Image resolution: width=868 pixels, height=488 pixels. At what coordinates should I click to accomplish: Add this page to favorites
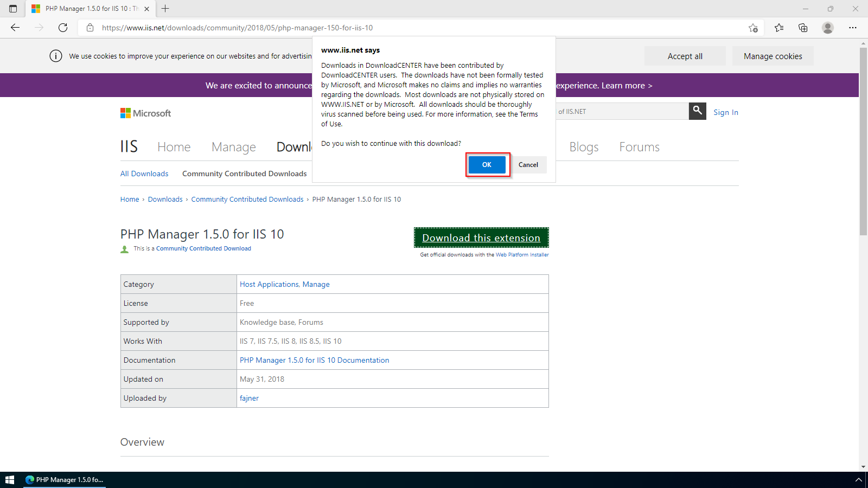(x=753, y=28)
